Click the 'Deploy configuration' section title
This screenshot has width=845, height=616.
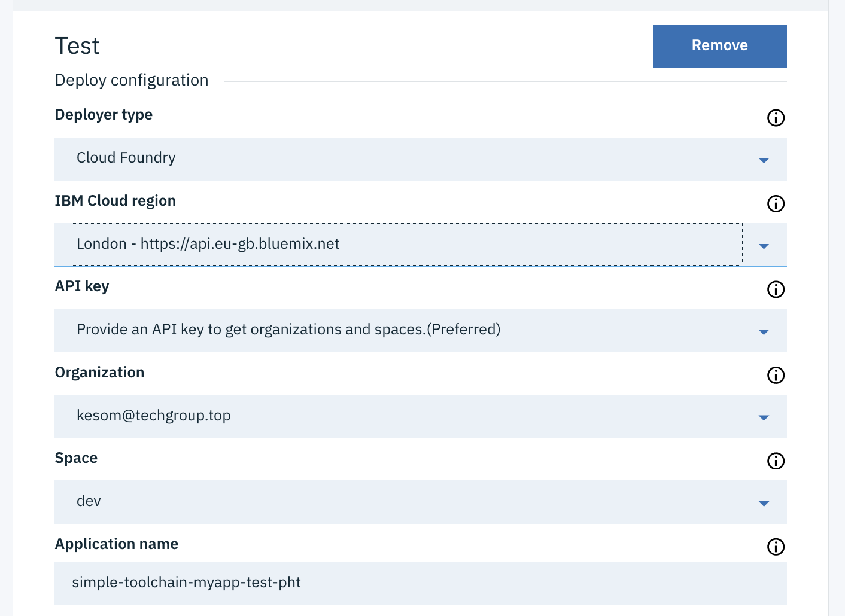tap(132, 80)
